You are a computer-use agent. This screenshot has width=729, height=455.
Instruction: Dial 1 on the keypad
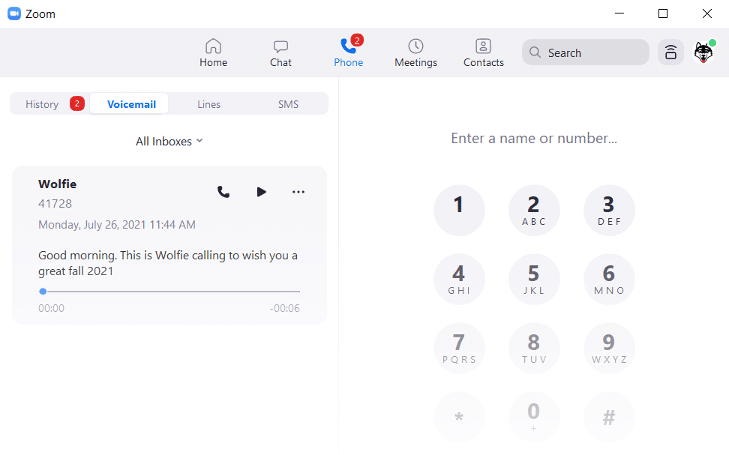coord(459,210)
